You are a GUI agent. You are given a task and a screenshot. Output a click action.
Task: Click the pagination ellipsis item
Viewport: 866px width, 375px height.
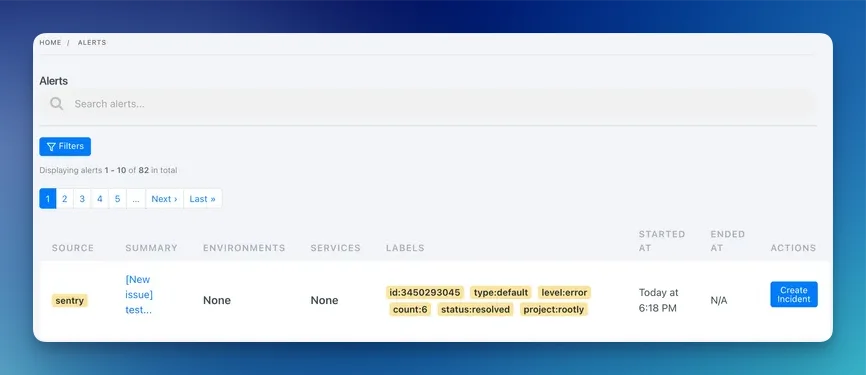(136, 199)
